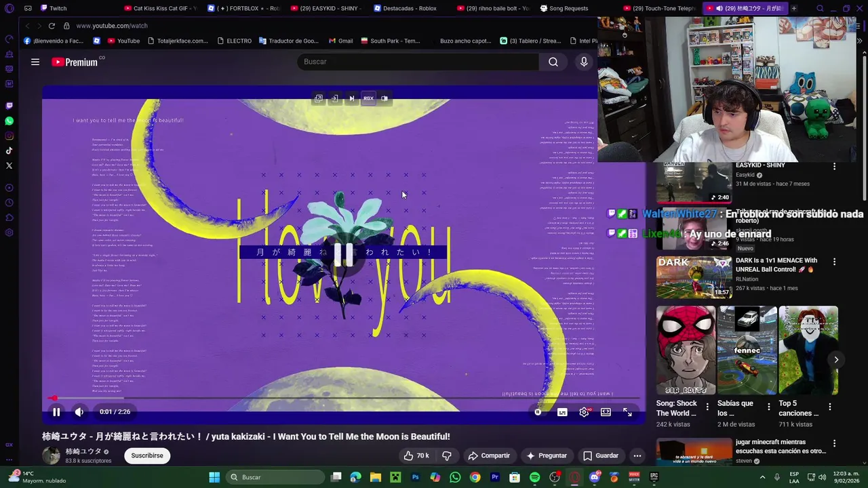
Task: Open the Shock The World short thumbnail
Action: (x=686, y=350)
